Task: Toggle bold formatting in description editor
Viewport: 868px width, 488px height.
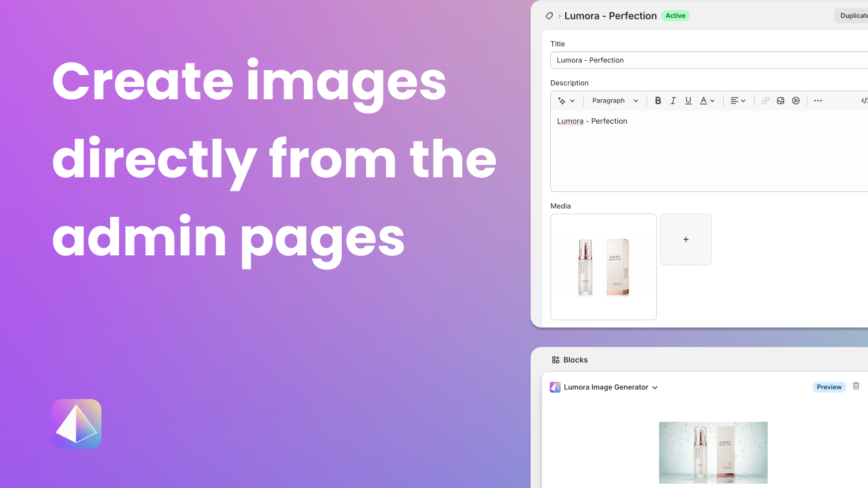Action: point(658,100)
